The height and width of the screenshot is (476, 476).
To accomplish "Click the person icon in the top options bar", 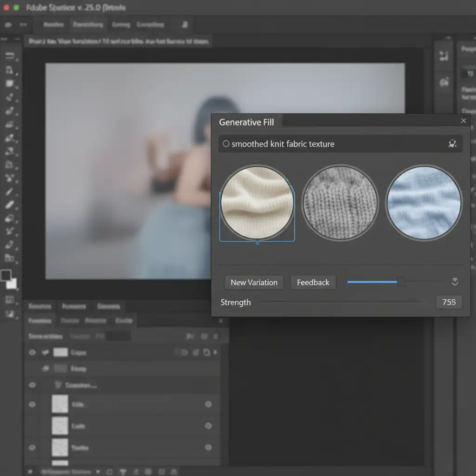I will [185, 25].
